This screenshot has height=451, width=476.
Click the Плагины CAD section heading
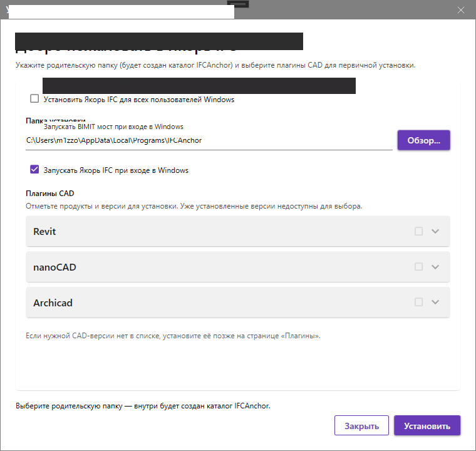pyautogui.click(x=49, y=194)
